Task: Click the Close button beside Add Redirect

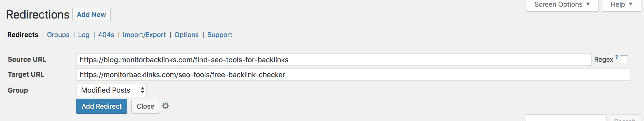Action: pyautogui.click(x=145, y=106)
